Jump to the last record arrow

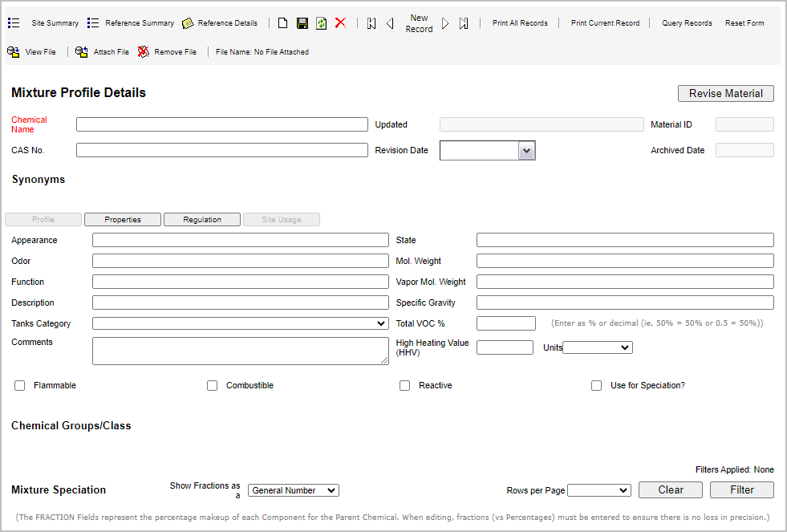click(x=464, y=23)
